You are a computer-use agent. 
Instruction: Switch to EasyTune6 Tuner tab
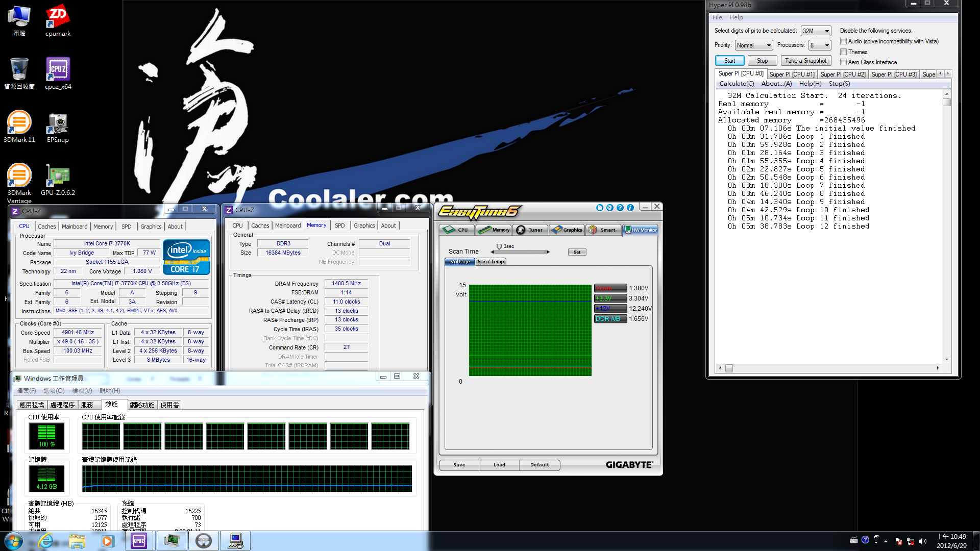pos(530,230)
